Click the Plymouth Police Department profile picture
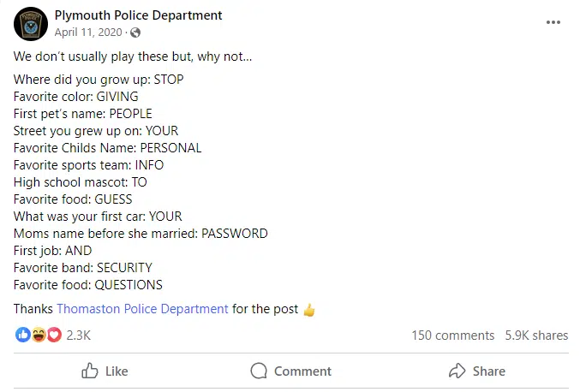Viewport: 580px width, 392px height. [30, 23]
